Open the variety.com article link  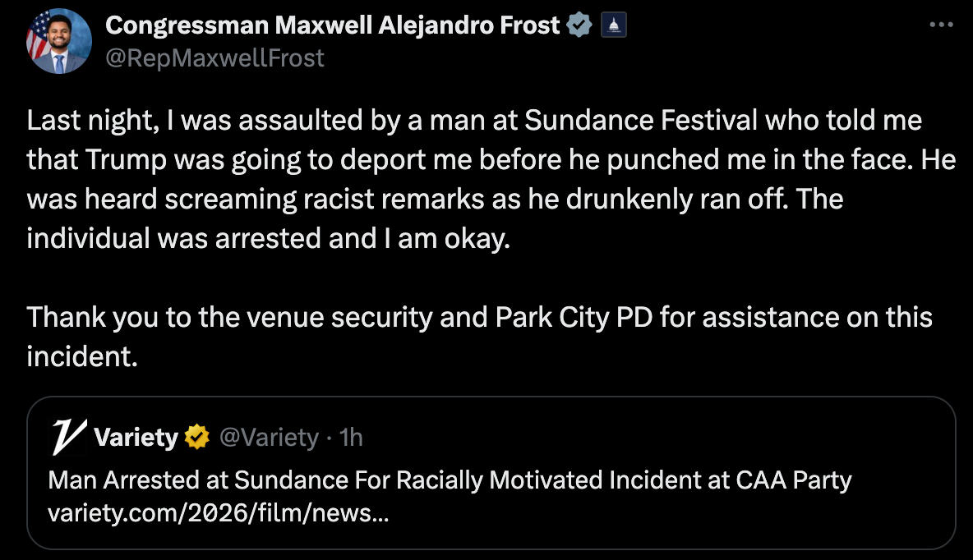coord(219,515)
